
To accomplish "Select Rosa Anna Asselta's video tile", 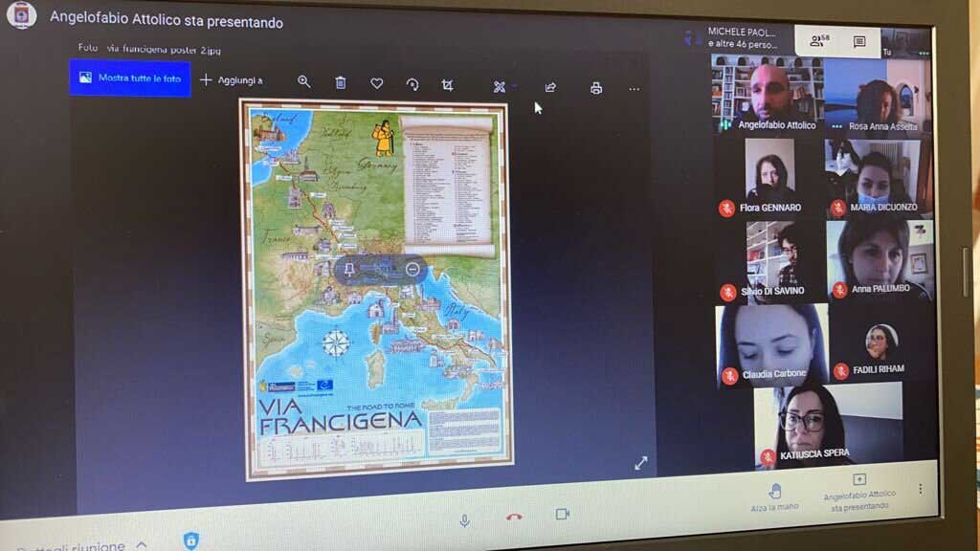I will coord(878,95).
